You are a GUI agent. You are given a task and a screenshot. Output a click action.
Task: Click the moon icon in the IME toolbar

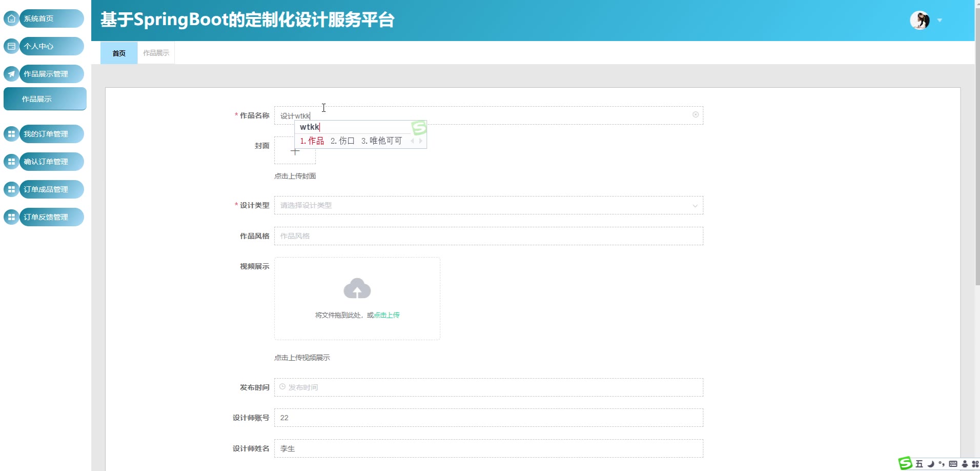click(x=930, y=464)
